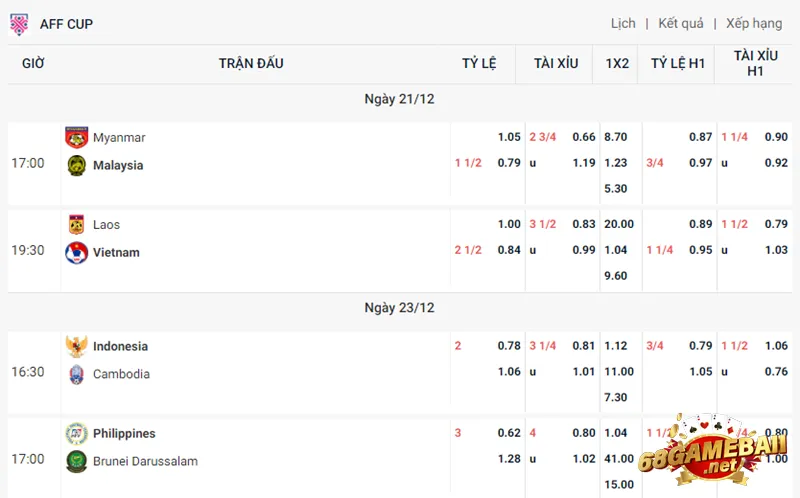
Task: Click the Vietnam team badge
Action: (x=76, y=252)
